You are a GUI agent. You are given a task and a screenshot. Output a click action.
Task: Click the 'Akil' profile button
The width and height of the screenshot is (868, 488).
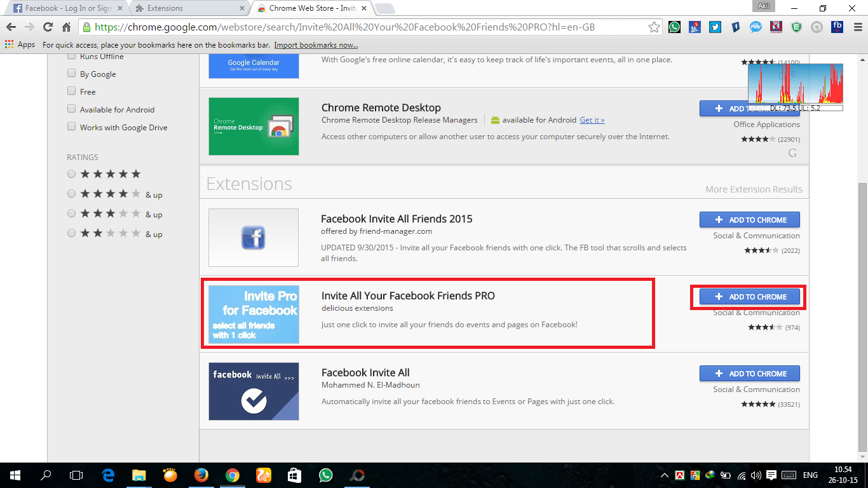[x=763, y=7]
